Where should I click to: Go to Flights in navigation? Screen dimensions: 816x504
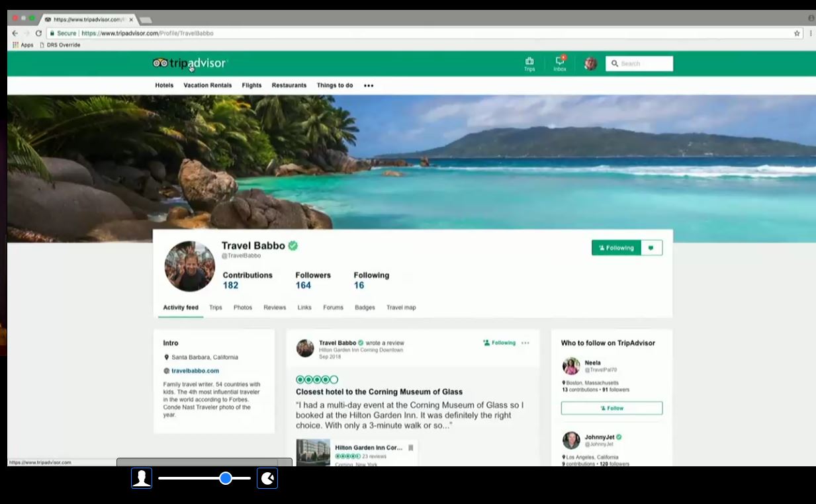(x=251, y=85)
